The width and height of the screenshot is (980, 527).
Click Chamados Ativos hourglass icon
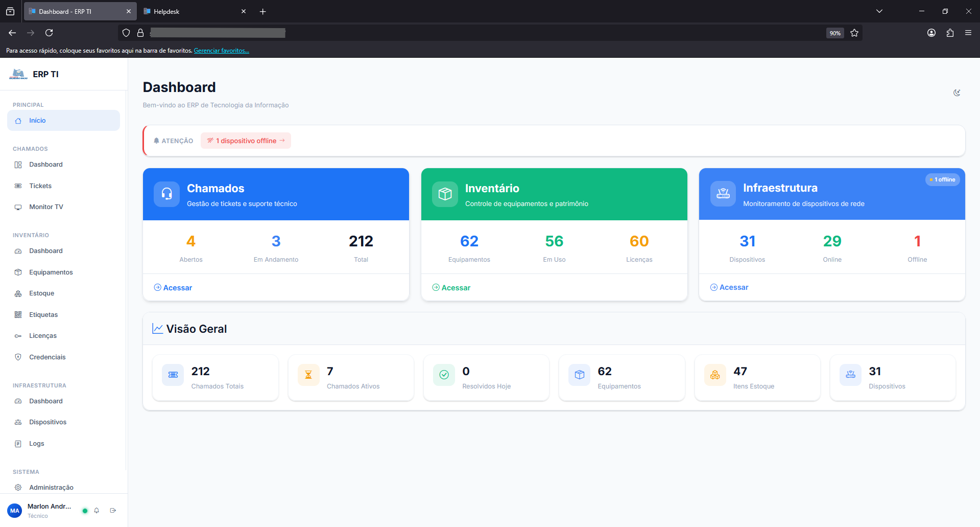[308, 375]
